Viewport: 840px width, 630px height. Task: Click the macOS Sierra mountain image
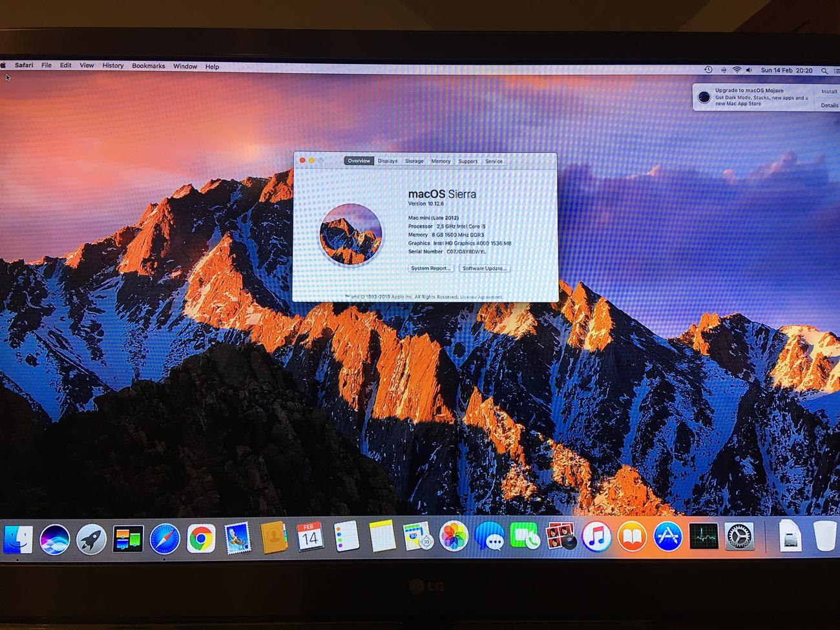point(351,234)
